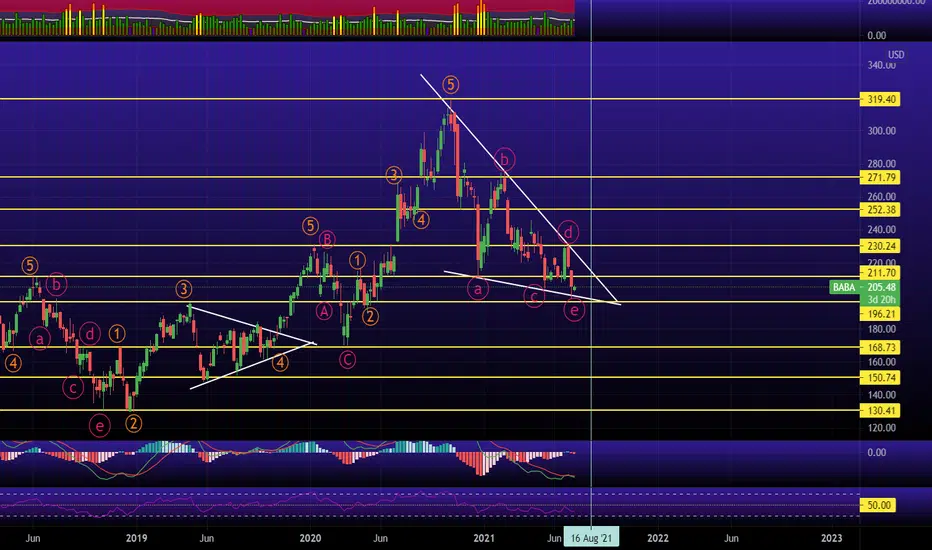Select the circled 5 label above the 319.40 peak
The image size is (932, 550).
point(451,85)
